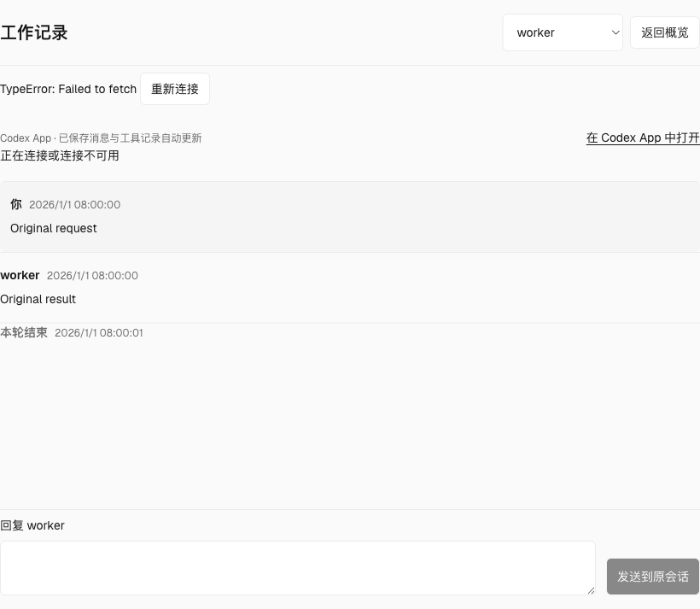Click the 本轮结束 turn end label
Viewport: 700px width, 609px height.
24,333
